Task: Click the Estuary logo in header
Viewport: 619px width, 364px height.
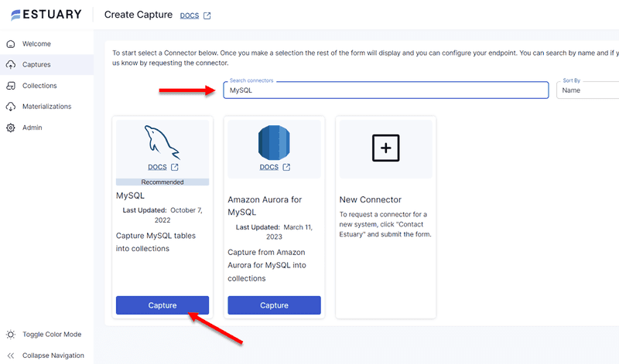Action: pos(45,15)
